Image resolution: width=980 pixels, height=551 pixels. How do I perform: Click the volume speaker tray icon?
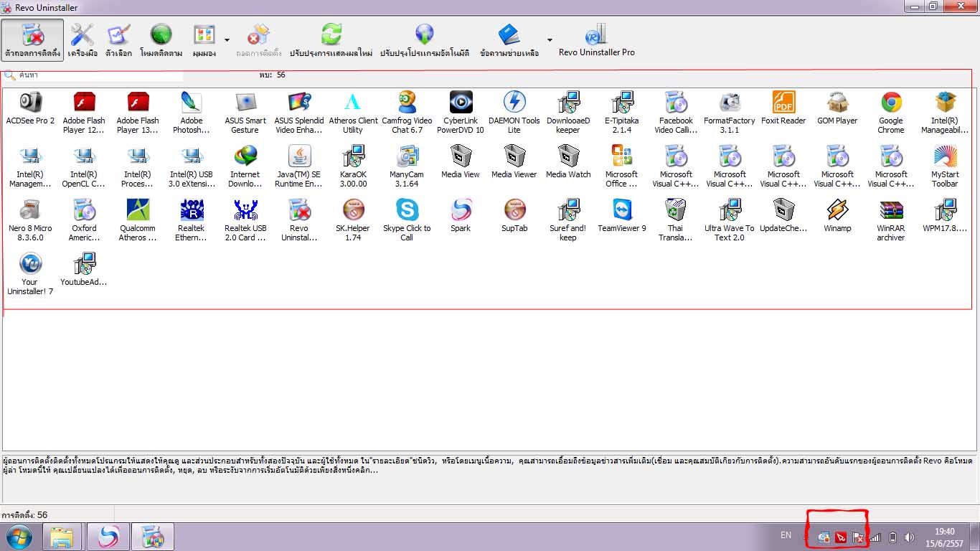tap(910, 537)
